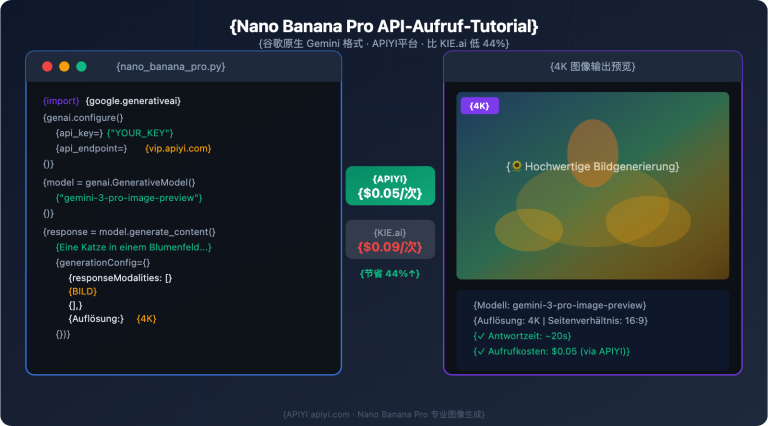
Task: Click the Hochwertige Bildgenerierung caption
Action: point(593,166)
